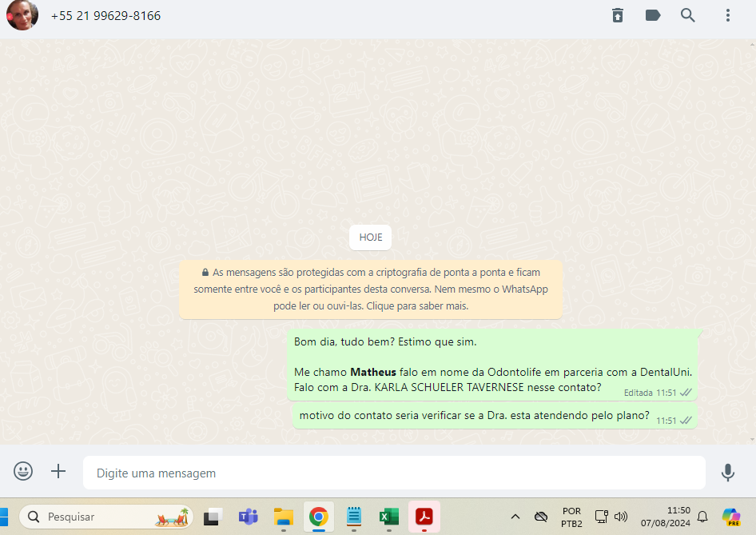This screenshot has width=756, height=535.
Task: Open contact info for +55 21 99629-8166
Action: [x=105, y=16]
